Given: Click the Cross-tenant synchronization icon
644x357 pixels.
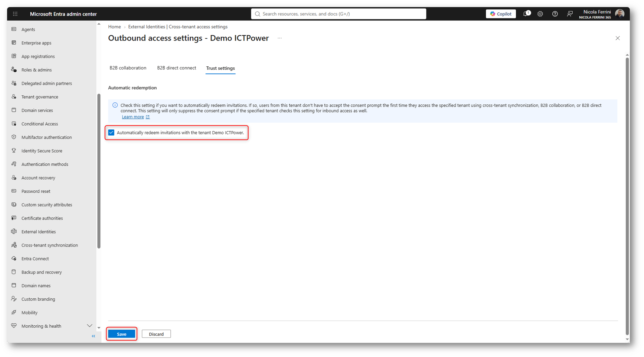Looking at the screenshot, I should click(14, 245).
